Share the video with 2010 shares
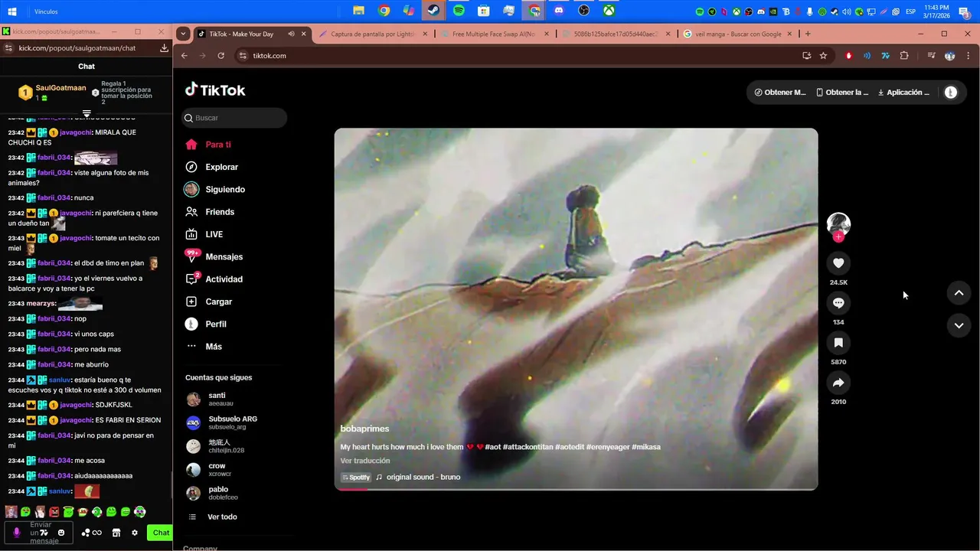The height and width of the screenshot is (551, 980). (x=838, y=383)
